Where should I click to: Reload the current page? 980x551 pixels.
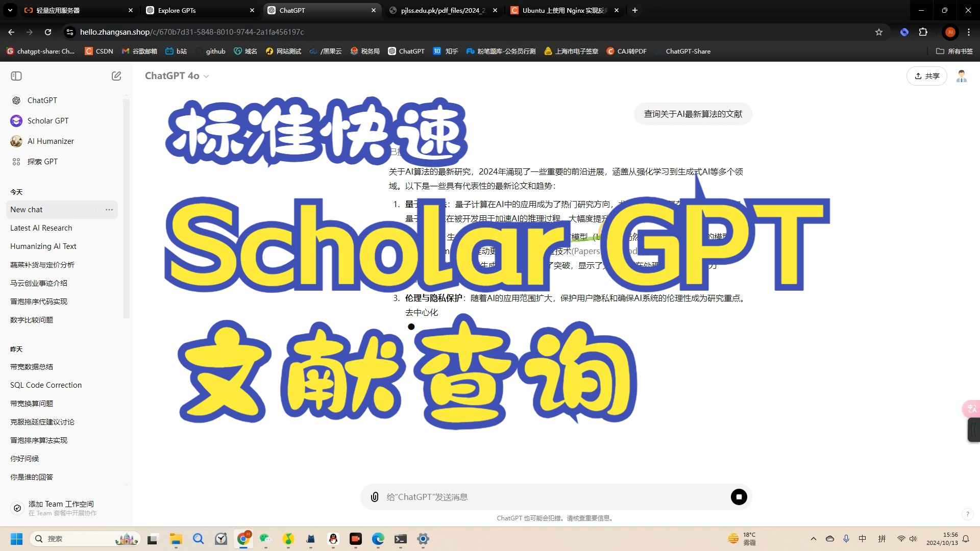click(48, 32)
